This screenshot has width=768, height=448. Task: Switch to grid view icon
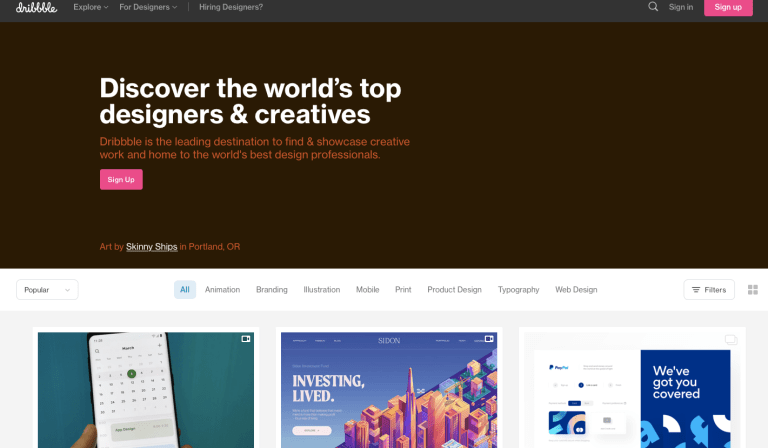point(753,290)
